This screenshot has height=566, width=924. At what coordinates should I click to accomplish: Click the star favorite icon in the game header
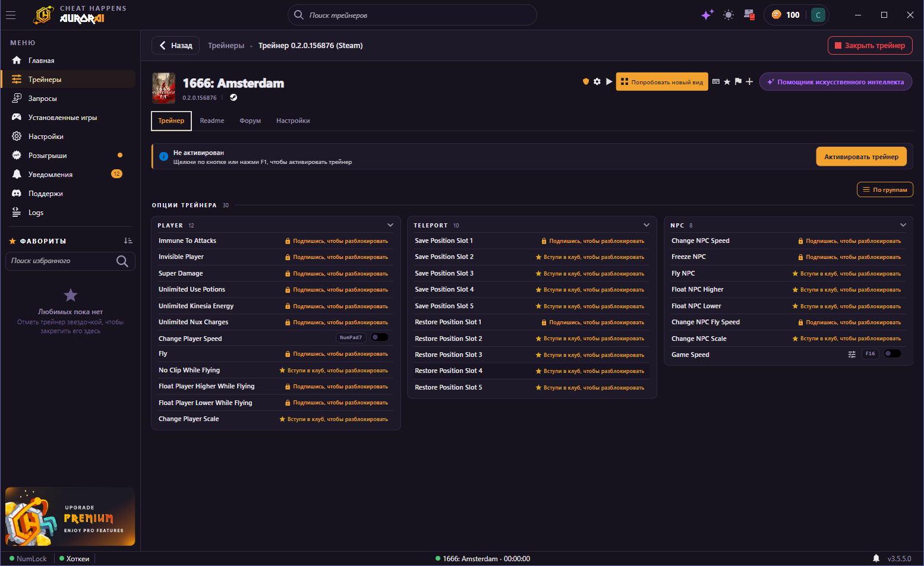click(x=727, y=82)
